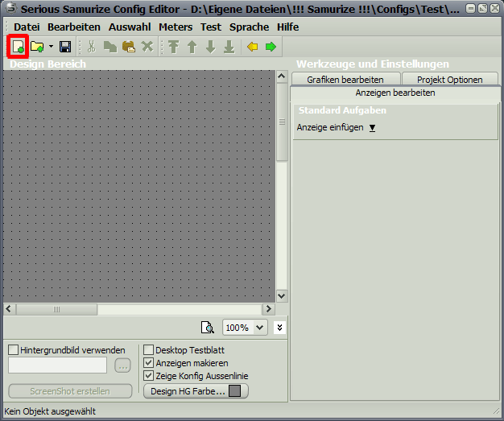Enable Desktop Testblatt checkbox
504x421 pixels.
coord(148,349)
